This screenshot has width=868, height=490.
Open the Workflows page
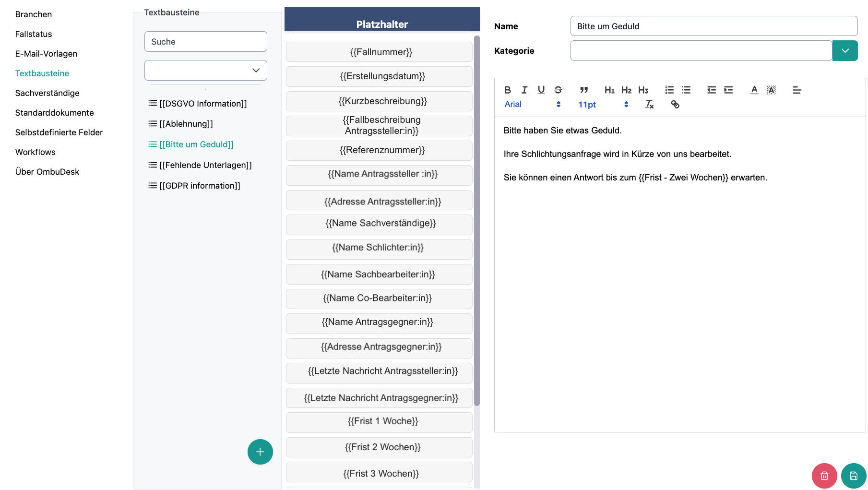(36, 152)
